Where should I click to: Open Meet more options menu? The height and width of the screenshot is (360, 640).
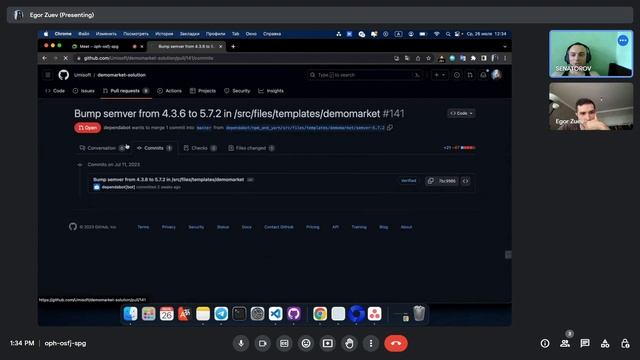click(x=371, y=343)
